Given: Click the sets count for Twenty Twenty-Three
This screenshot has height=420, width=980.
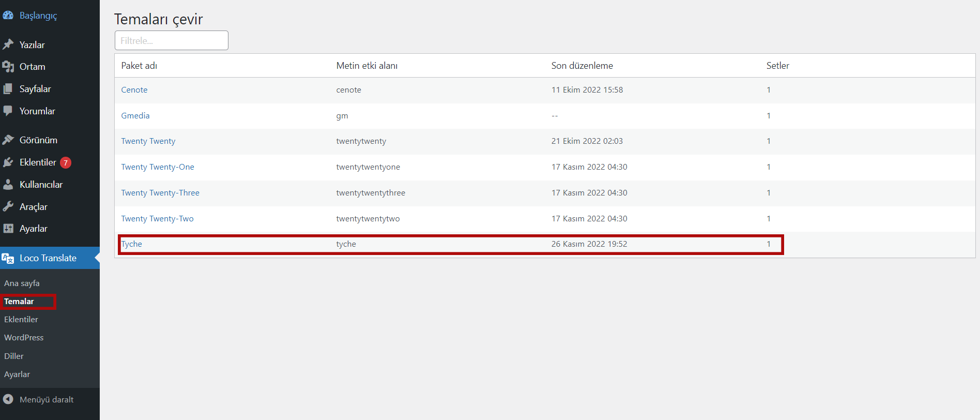Looking at the screenshot, I should (x=769, y=193).
